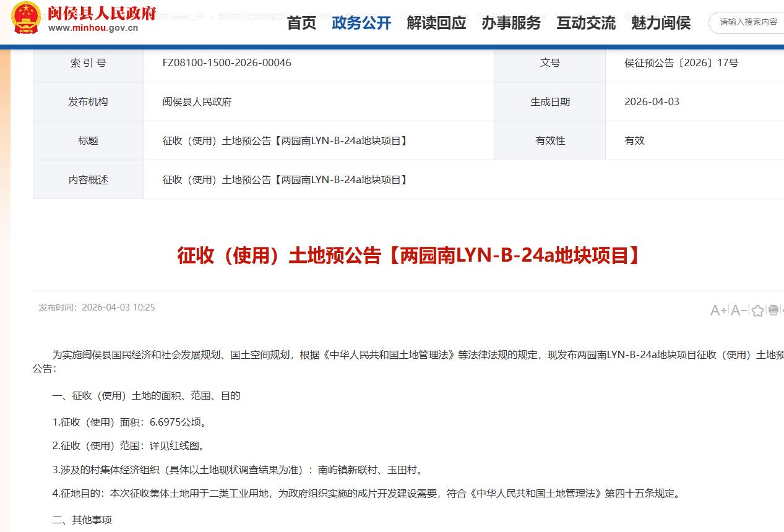Open the 首页 navigation tab

[301, 24]
